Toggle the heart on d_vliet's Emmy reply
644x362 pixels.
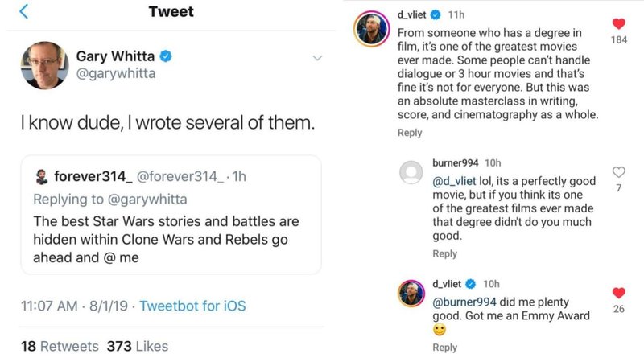point(619,293)
